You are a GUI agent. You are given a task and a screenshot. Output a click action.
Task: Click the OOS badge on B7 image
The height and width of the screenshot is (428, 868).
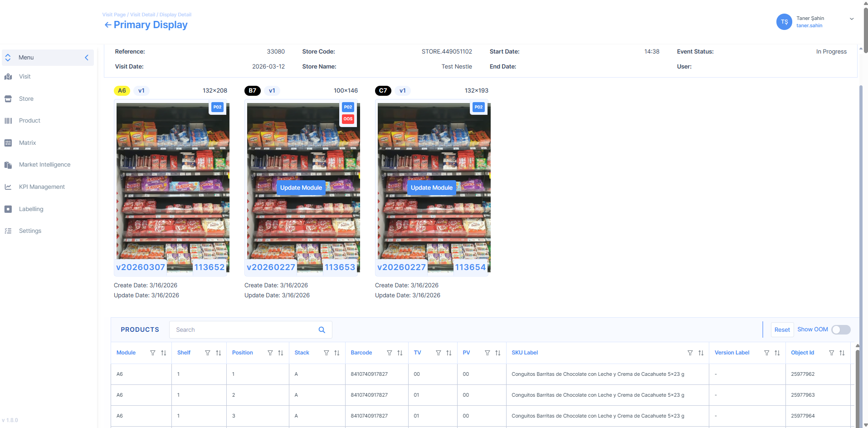348,119
